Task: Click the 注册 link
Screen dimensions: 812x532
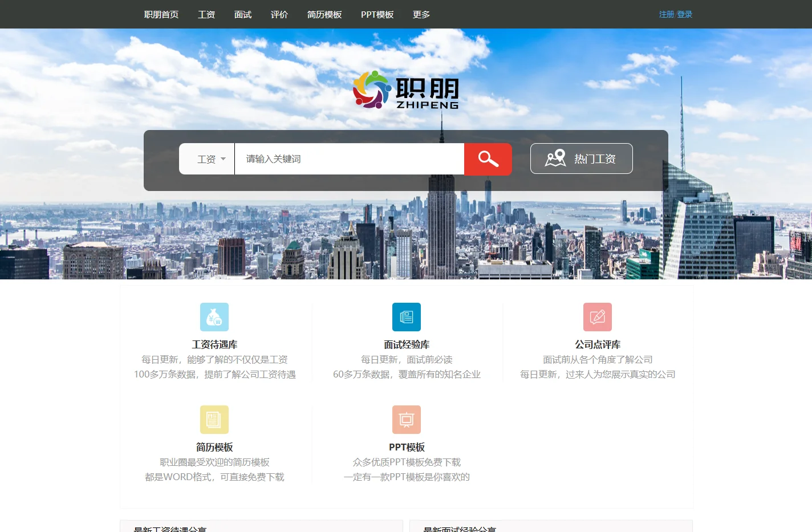Action: click(x=667, y=14)
